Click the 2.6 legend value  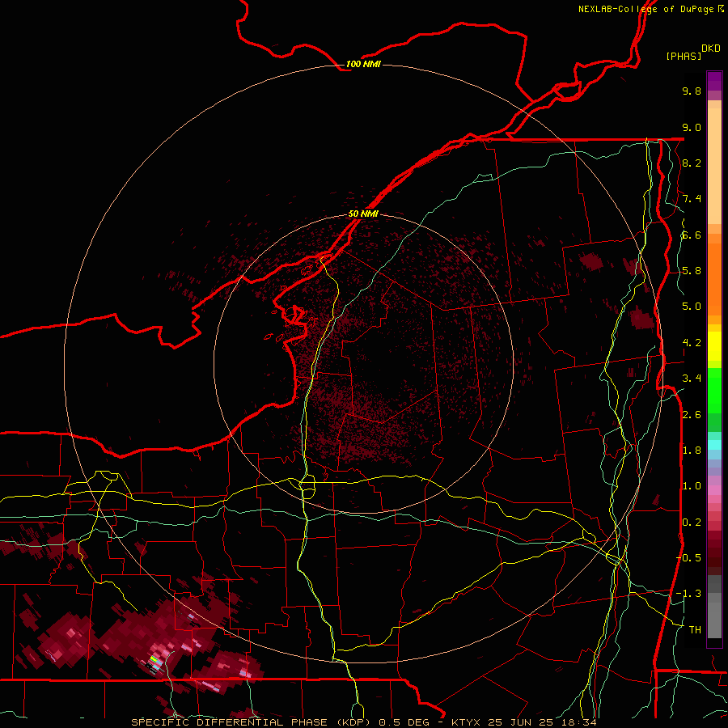[x=692, y=415]
